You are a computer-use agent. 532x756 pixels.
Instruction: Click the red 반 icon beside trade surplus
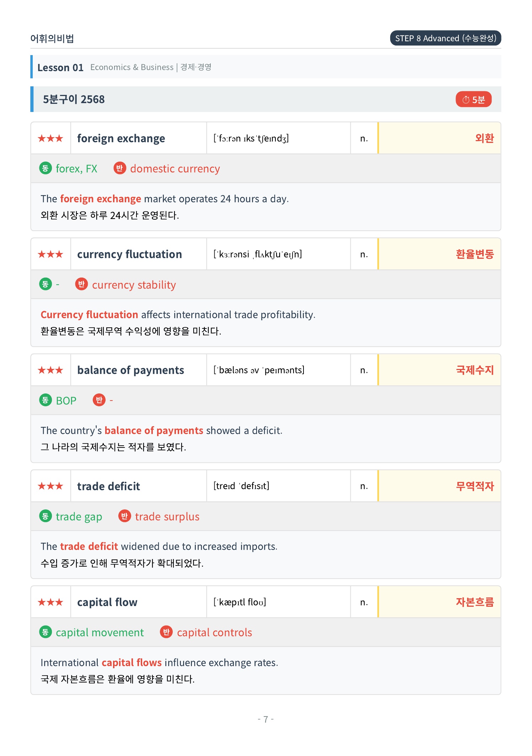(124, 516)
